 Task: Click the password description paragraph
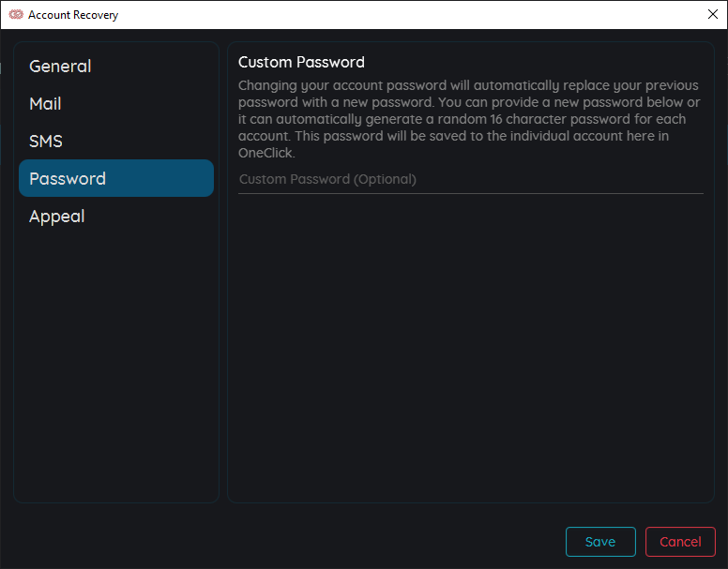coord(469,119)
